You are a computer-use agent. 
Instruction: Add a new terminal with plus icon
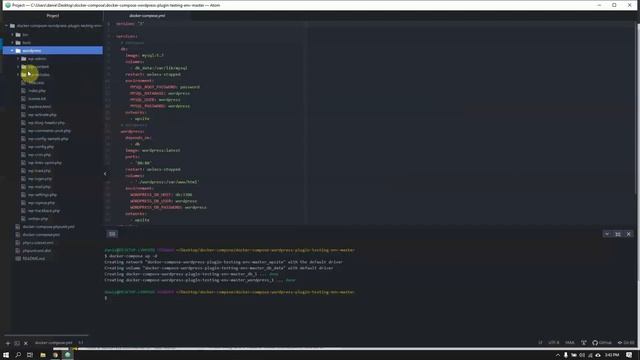[x=7, y=343]
